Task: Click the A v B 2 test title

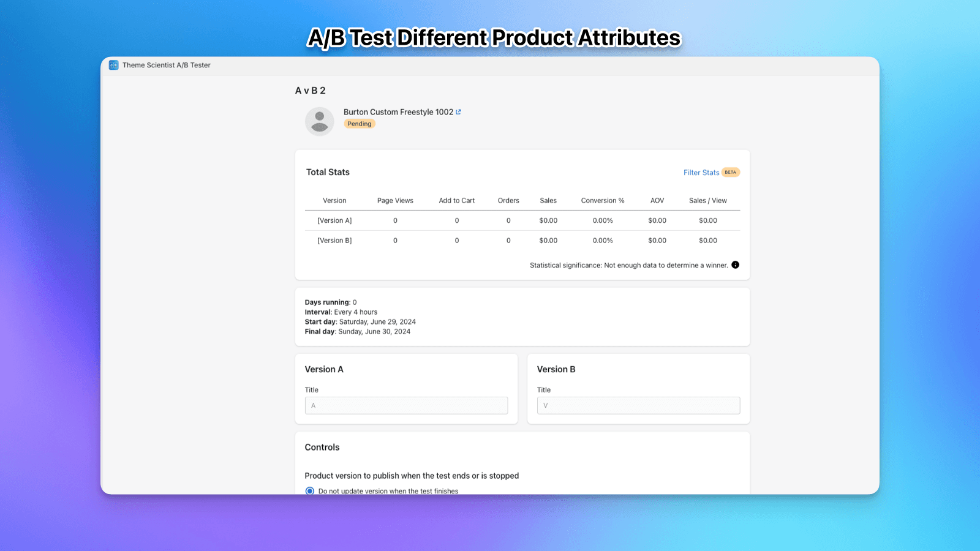Action: [x=310, y=90]
